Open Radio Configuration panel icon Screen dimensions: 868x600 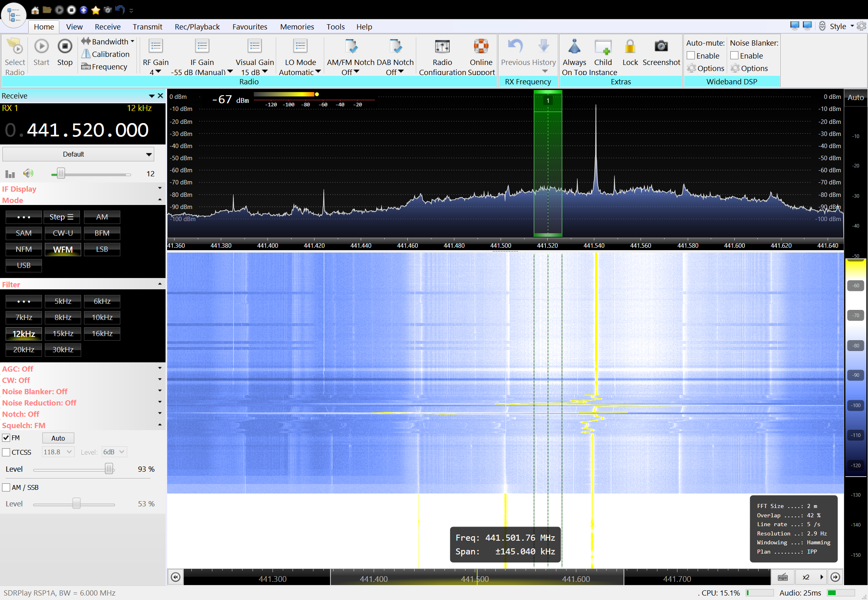[442, 47]
